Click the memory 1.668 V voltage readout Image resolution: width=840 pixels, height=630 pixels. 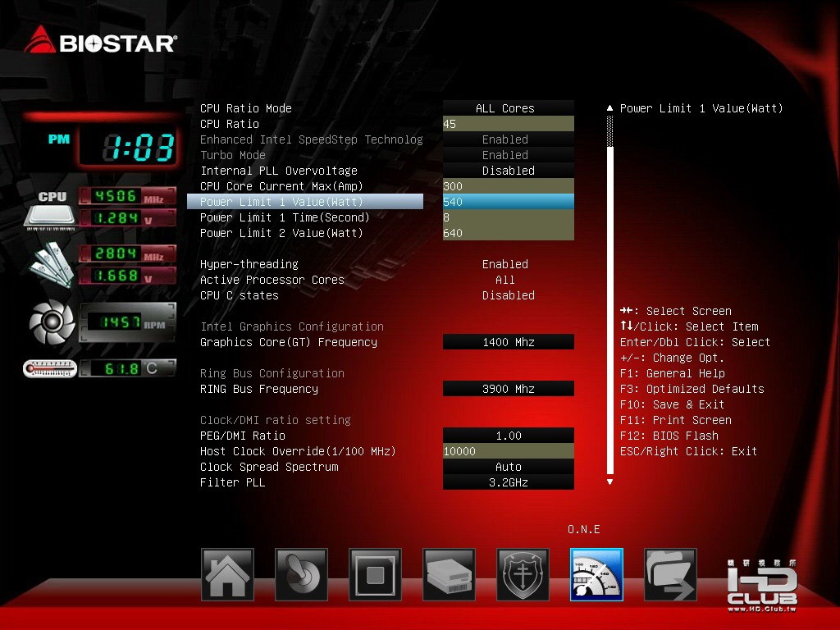127,276
